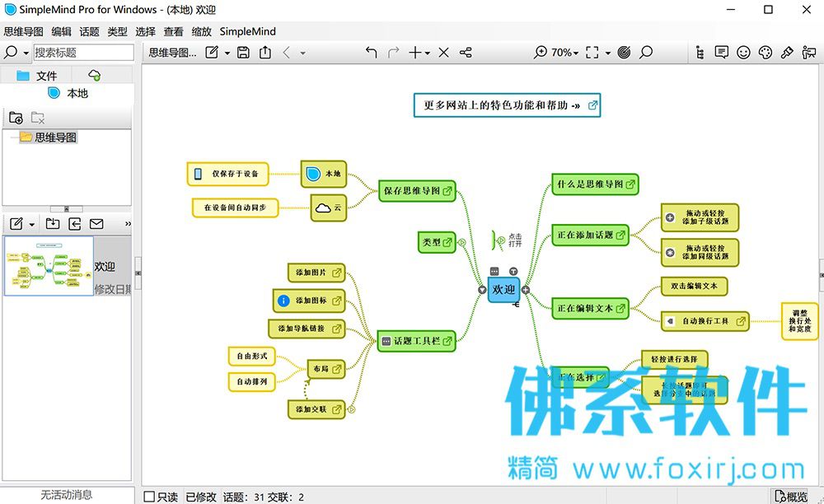Open the 选择 menu
Viewport: 824px width, 504px height.
coord(146,31)
